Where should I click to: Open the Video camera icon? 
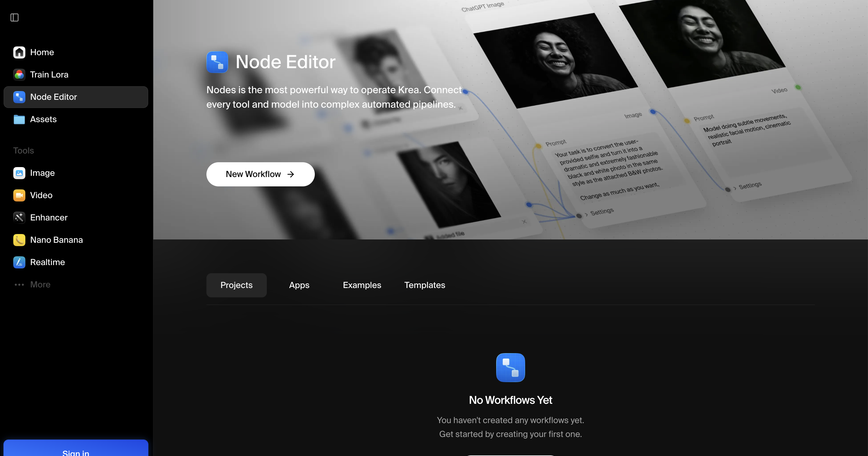(19, 195)
